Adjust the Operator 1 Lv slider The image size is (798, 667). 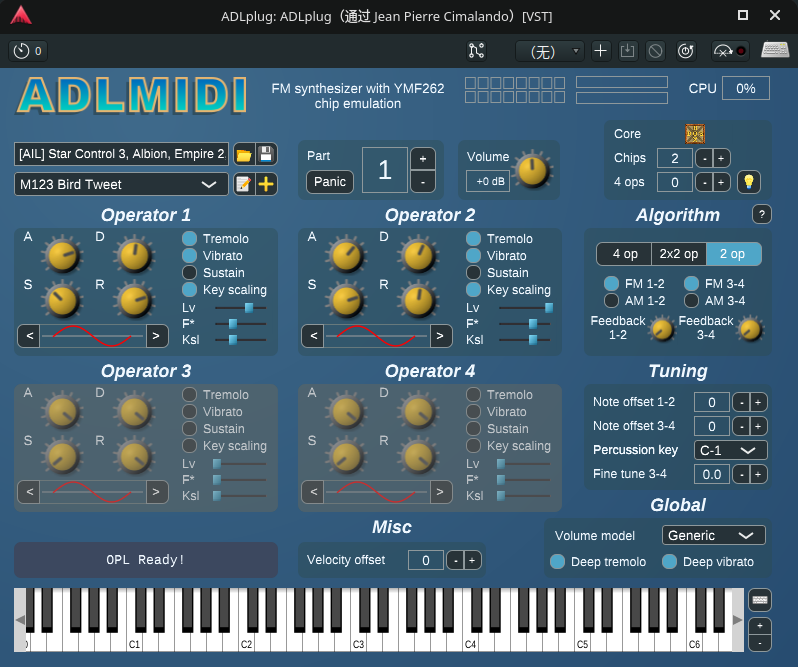coord(240,308)
